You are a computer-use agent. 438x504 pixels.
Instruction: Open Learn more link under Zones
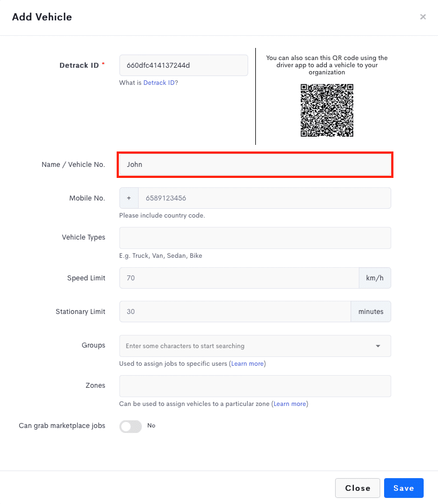pyautogui.click(x=289, y=404)
